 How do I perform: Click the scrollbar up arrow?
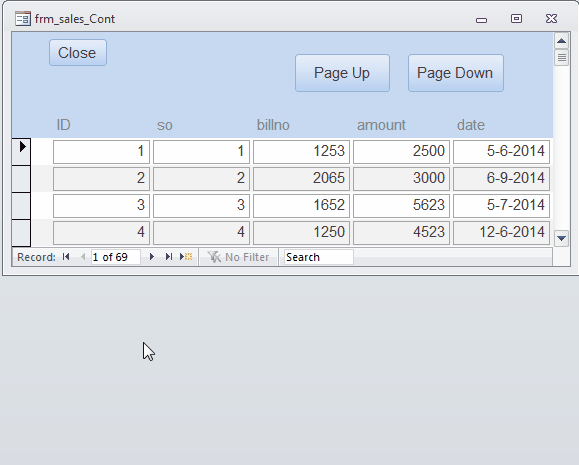tap(561, 41)
